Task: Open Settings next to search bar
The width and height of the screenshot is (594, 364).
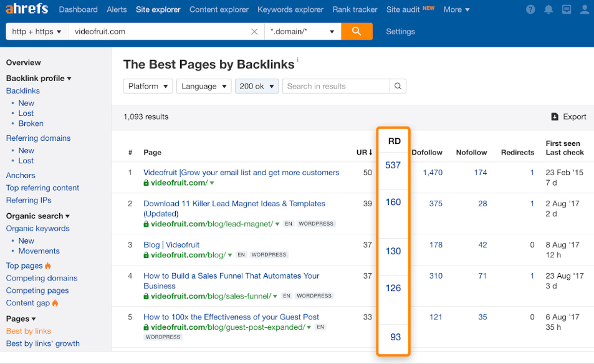Action: [400, 31]
